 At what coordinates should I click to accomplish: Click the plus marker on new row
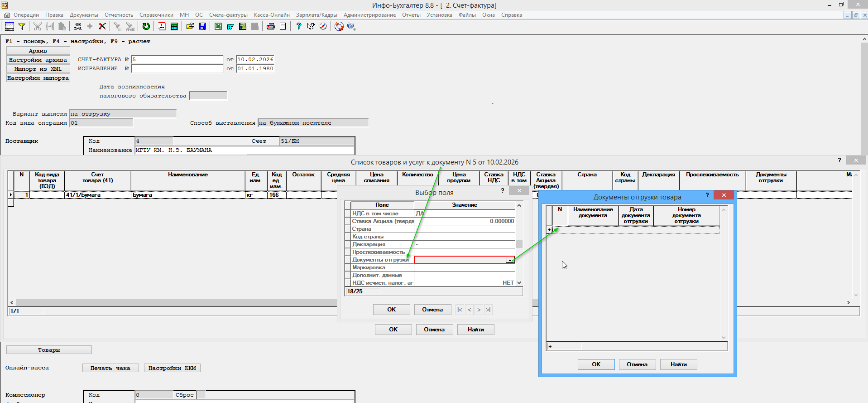(549, 230)
